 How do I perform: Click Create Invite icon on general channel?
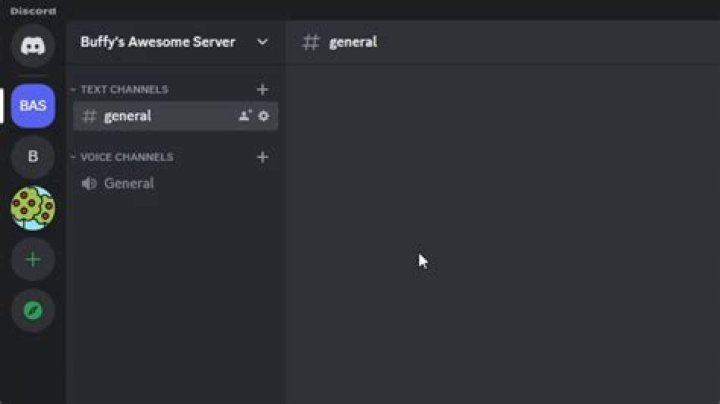click(245, 116)
